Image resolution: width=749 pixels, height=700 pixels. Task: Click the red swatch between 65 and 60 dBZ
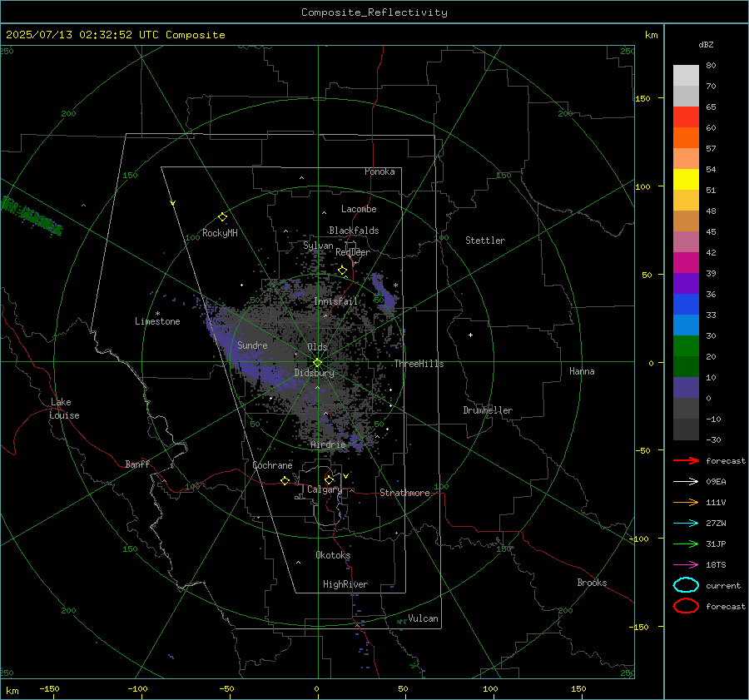tap(686, 117)
